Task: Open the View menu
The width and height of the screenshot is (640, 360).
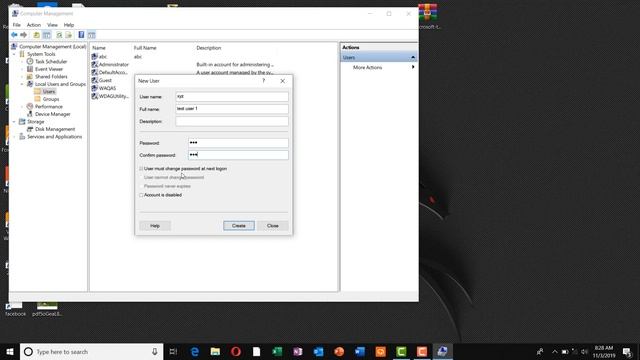Action: coord(52,25)
